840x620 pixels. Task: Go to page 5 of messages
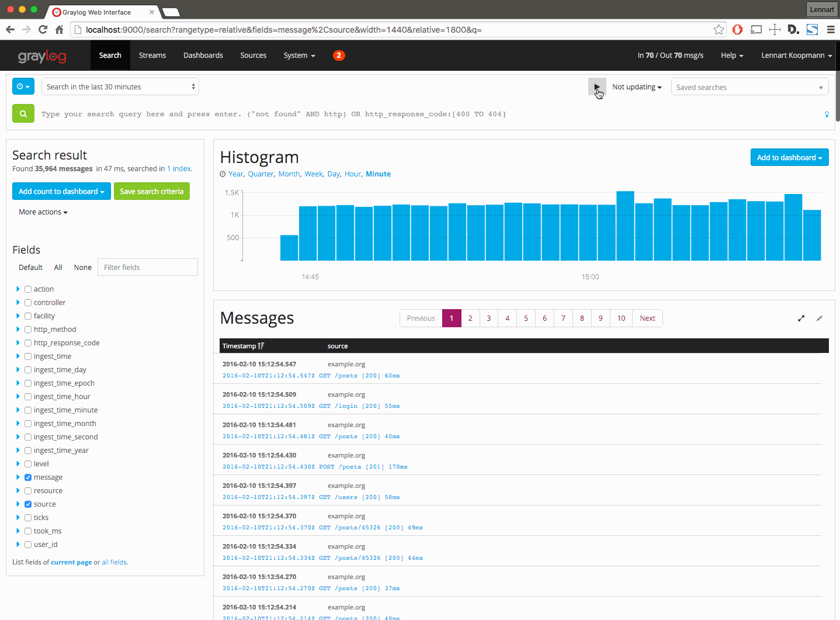(x=526, y=318)
